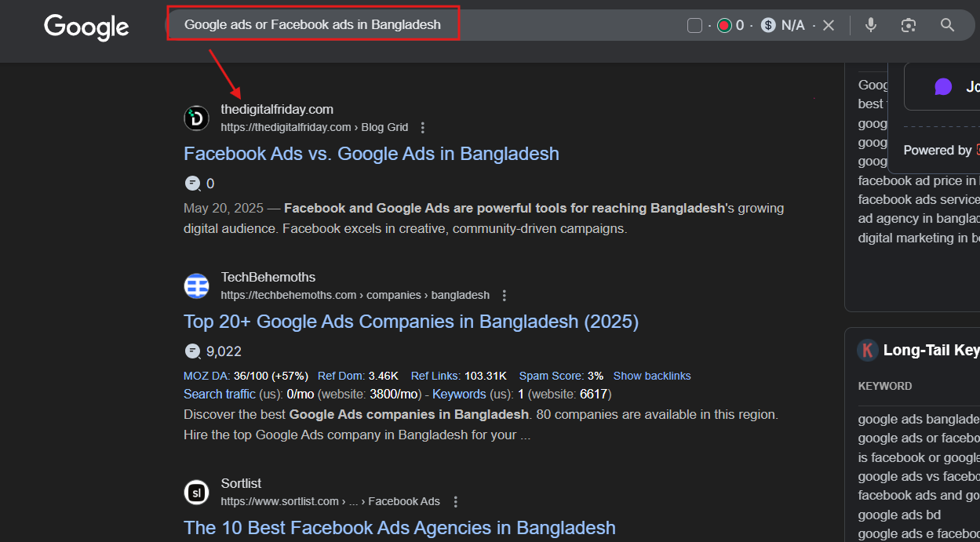This screenshot has width=980, height=542.
Task: Click the Bangladesh flag volume icon
Action: click(x=724, y=26)
